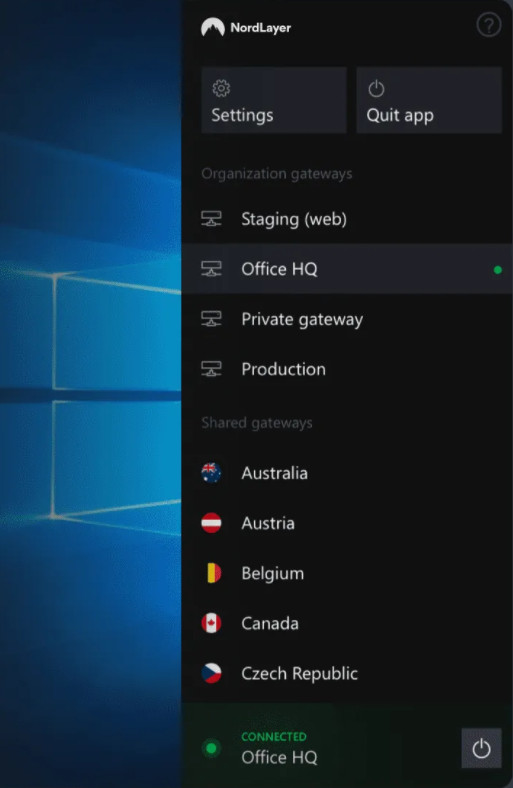Connect to Australia shared gateway
Screen dimensions: 513x788
(347, 473)
